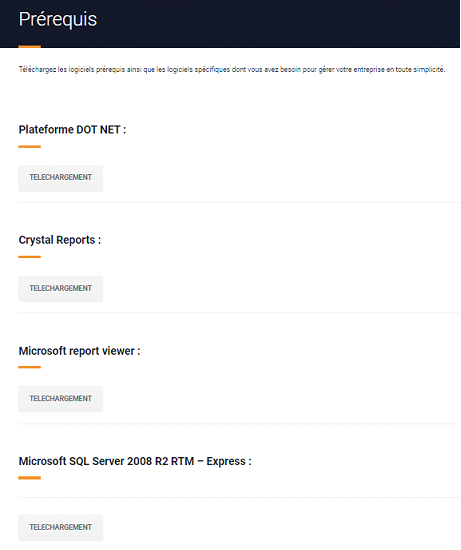Click the word 'entreprise' in the intro text
461x550 pixels.
pyautogui.click(x=369, y=69)
